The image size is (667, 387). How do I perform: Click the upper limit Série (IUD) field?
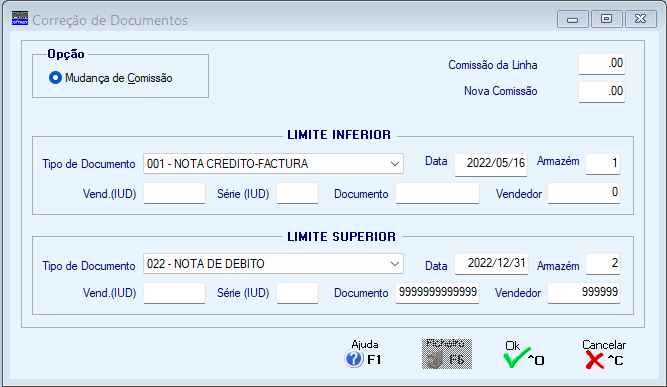tap(297, 293)
